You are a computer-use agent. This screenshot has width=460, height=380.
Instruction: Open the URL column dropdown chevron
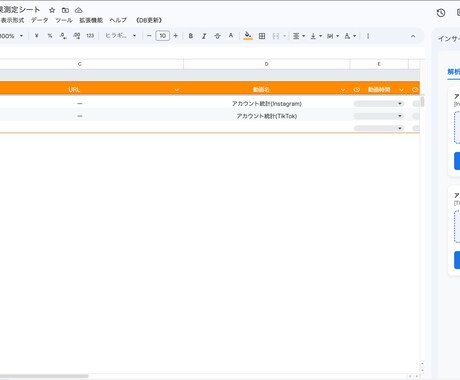click(177, 90)
